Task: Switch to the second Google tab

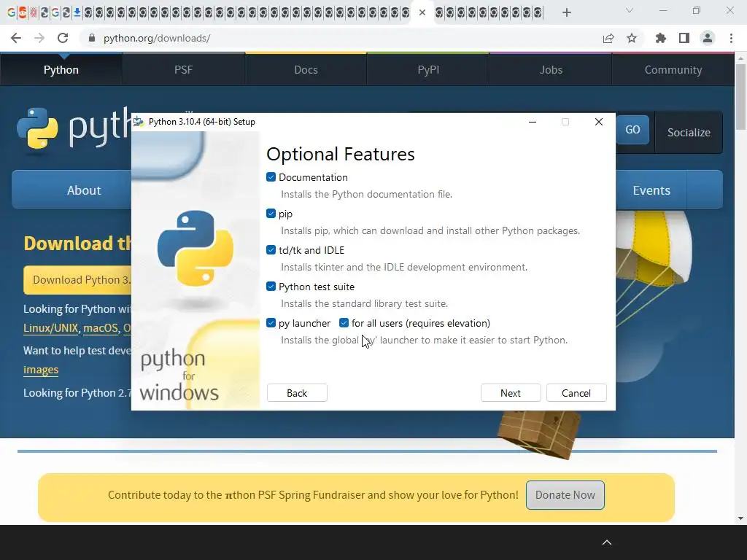Action: coord(55,12)
